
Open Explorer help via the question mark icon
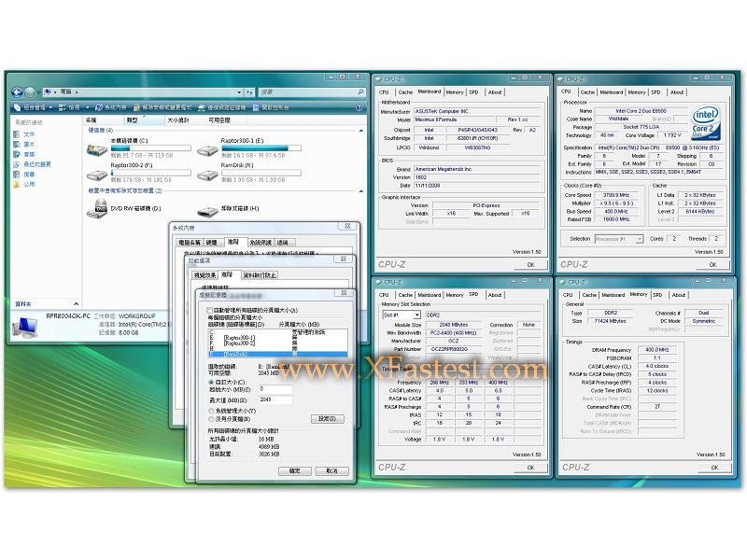[359, 107]
